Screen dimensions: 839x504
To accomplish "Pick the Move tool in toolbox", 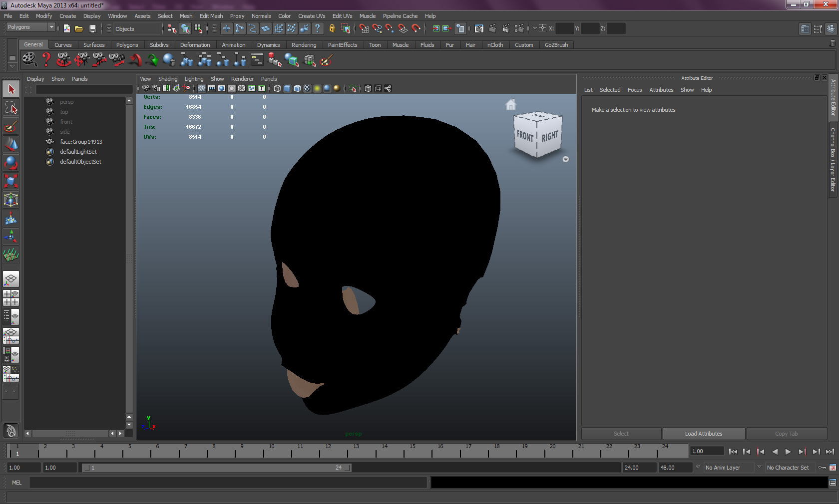I will 11,145.
